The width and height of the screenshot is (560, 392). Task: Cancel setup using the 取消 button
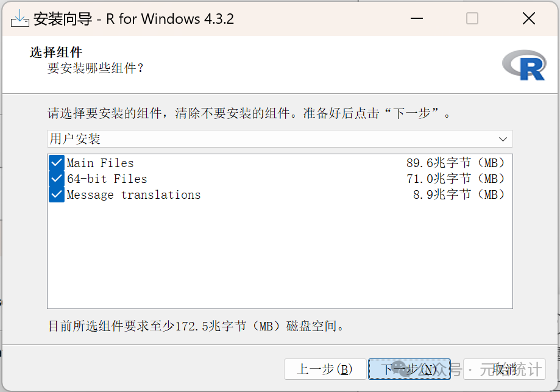pyautogui.click(x=505, y=369)
